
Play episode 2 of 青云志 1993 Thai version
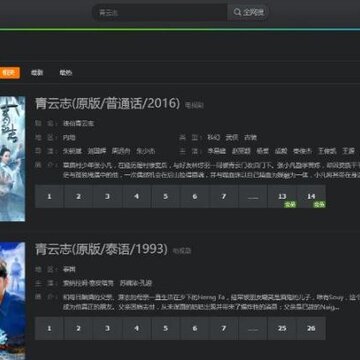78,328
